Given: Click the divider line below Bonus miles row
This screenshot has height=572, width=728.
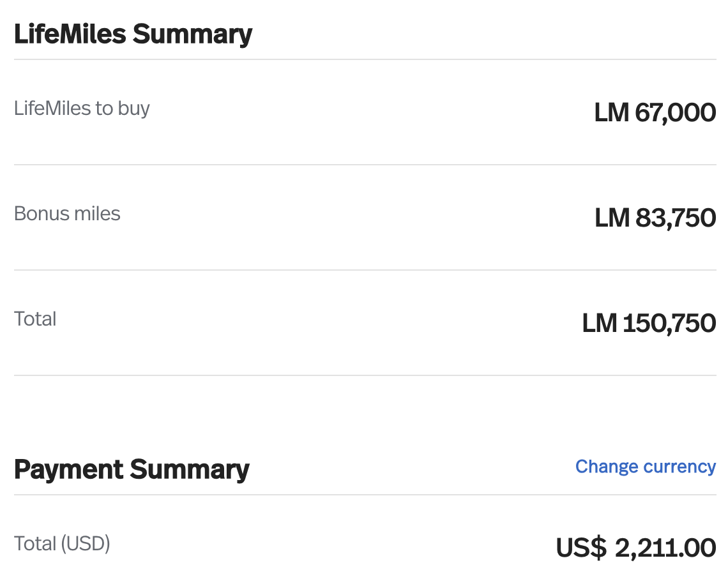Looking at the screenshot, I should click(x=365, y=270).
